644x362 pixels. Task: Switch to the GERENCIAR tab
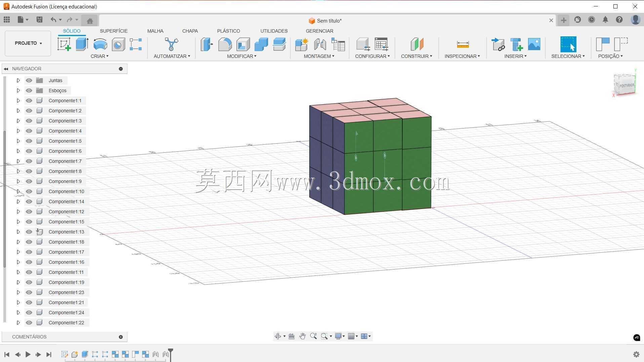319,31
